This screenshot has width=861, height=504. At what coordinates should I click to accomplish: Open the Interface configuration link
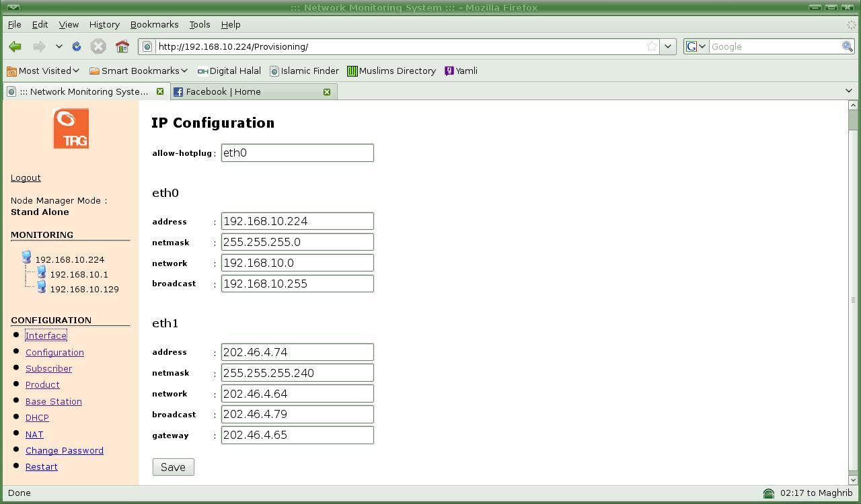point(46,335)
